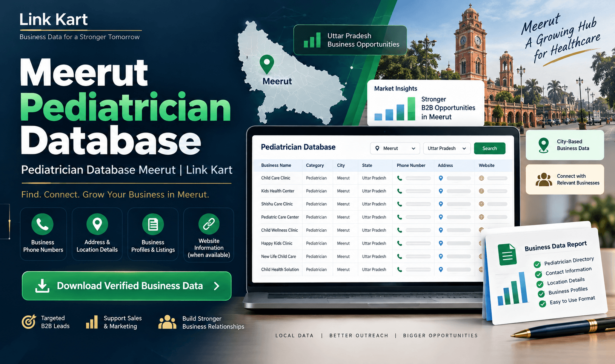Image resolution: width=615 pixels, height=364 pixels.
Task: Click the Support Sales & Marketing bar chart icon
Action: [x=92, y=322]
